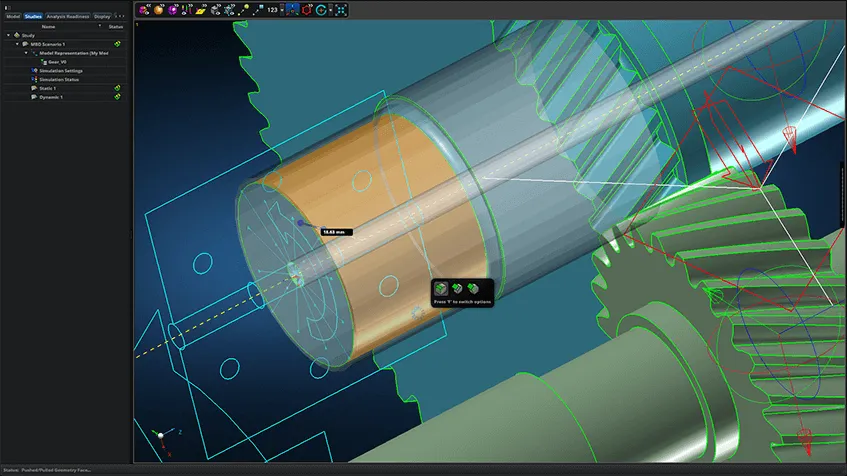The width and height of the screenshot is (847, 476).
Task: Choose the third push/pull option icon
Action: click(473, 289)
